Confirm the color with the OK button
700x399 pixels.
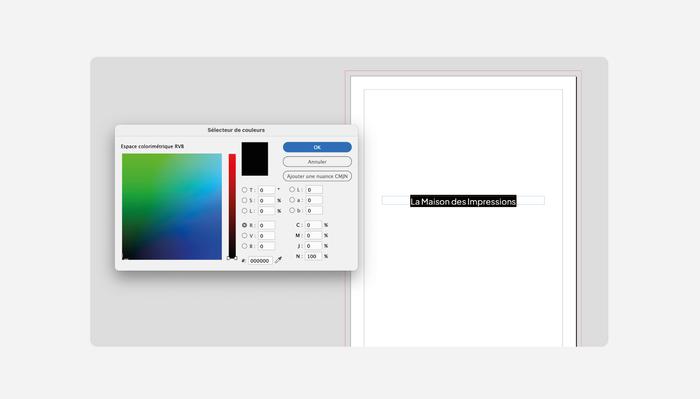pyautogui.click(x=317, y=147)
